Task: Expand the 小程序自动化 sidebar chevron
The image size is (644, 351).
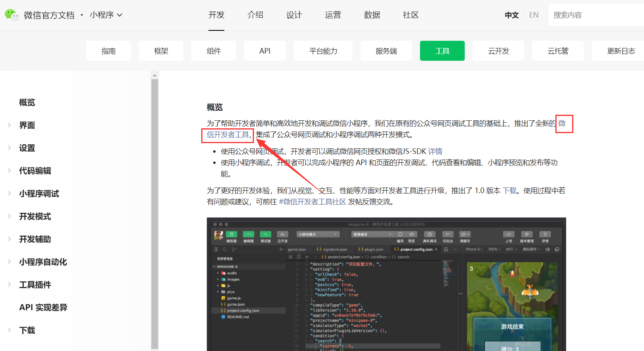Action: pyautogui.click(x=9, y=262)
